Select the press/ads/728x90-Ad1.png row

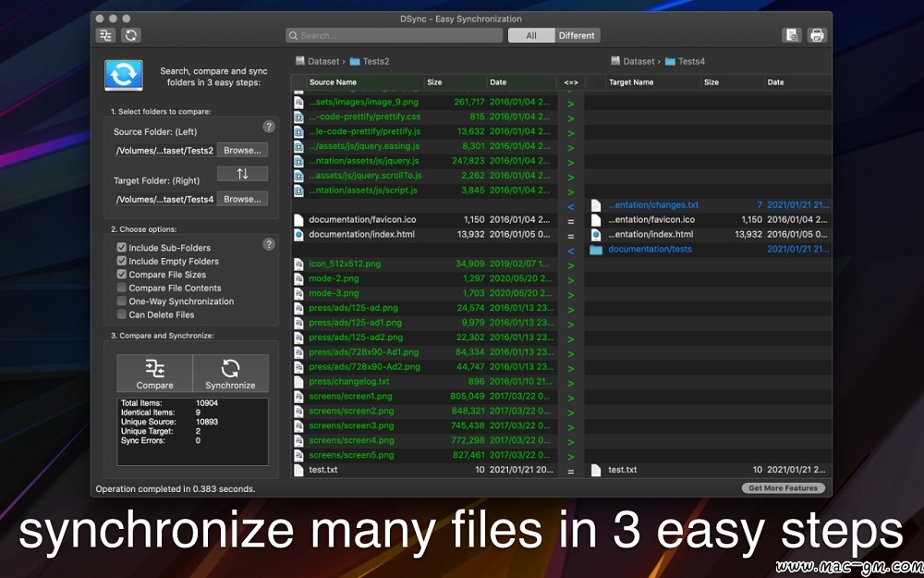pos(424,352)
